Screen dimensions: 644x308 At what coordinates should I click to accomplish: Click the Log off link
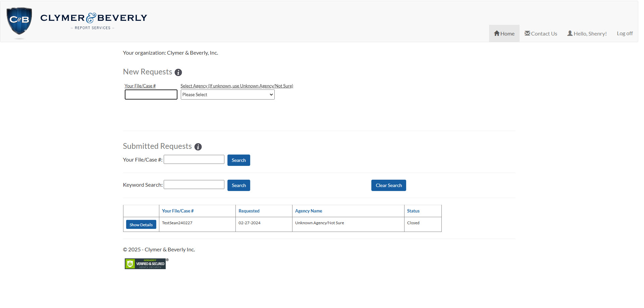coord(624,33)
